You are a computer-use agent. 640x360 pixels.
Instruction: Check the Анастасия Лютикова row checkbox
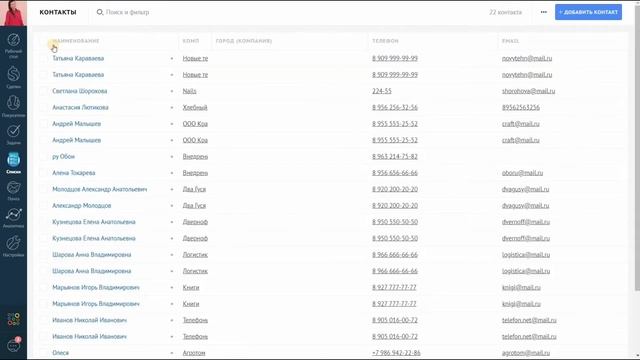pos(44,107)
